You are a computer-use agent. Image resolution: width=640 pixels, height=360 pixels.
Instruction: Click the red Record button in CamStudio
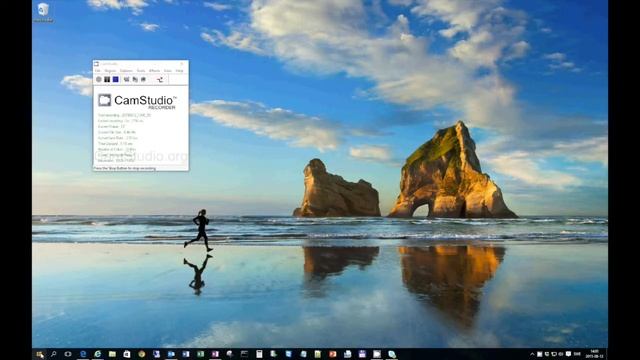[99, 79]
